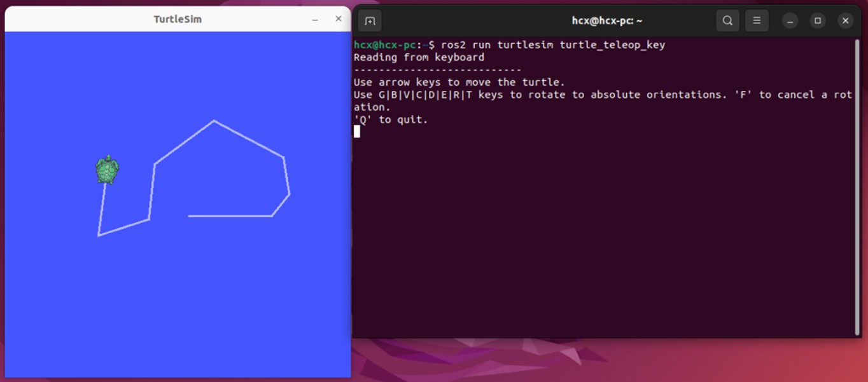The height and width of the screenshot is (382, 868).
Task: Click the hcx@hcx-pc terminal title
Action: 606,21
